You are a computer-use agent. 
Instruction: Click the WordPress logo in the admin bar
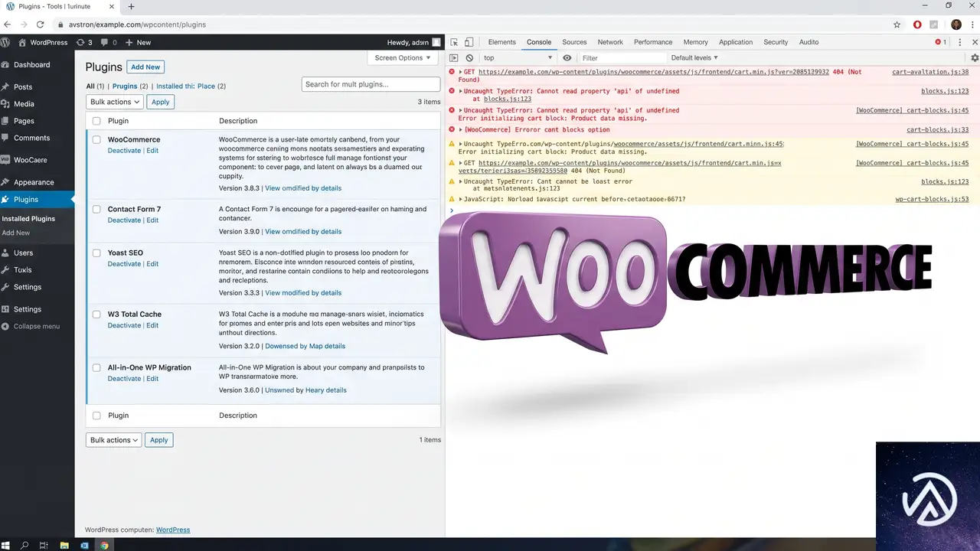(x=5, y=42)
